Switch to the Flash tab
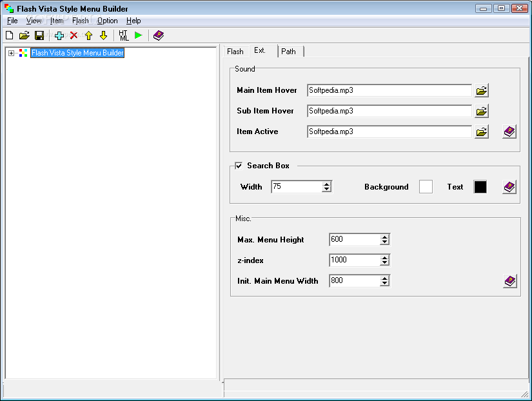Viewport: 532px width, 401px height. point(235,52)
